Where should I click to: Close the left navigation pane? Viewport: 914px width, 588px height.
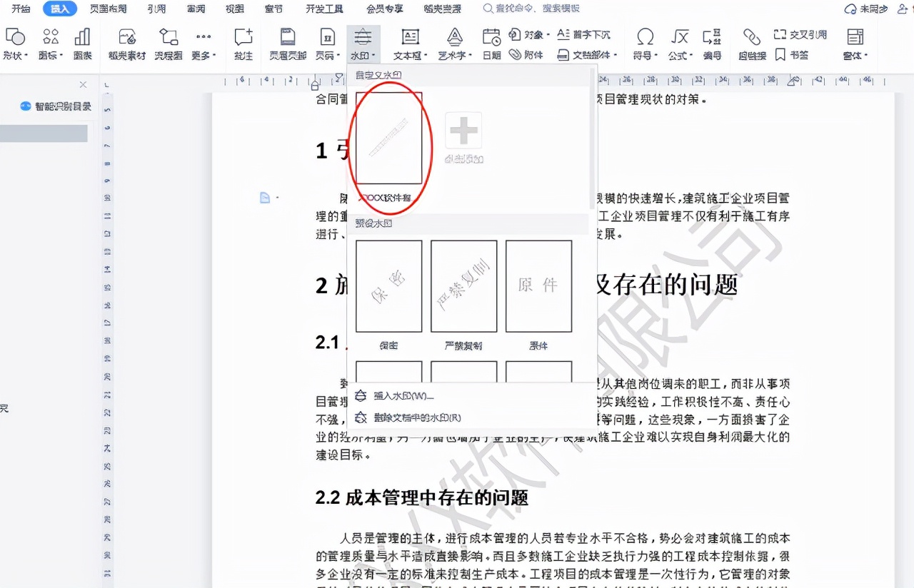coord(83,84)
